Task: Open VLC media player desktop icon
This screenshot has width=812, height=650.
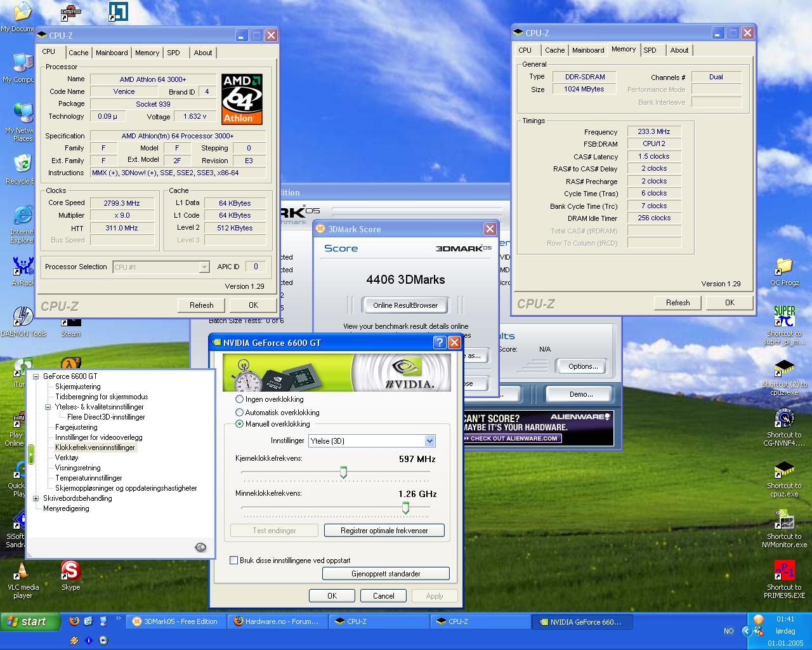Action: tap(23, 580)
